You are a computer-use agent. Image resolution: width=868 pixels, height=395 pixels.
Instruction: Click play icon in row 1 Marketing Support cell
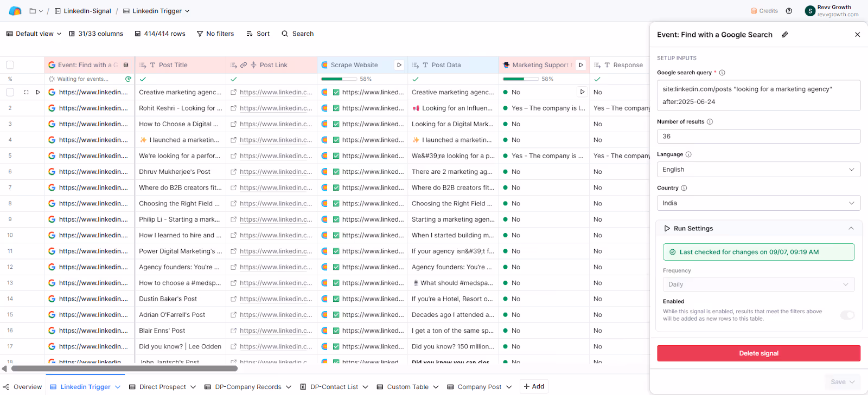[582, 92]
